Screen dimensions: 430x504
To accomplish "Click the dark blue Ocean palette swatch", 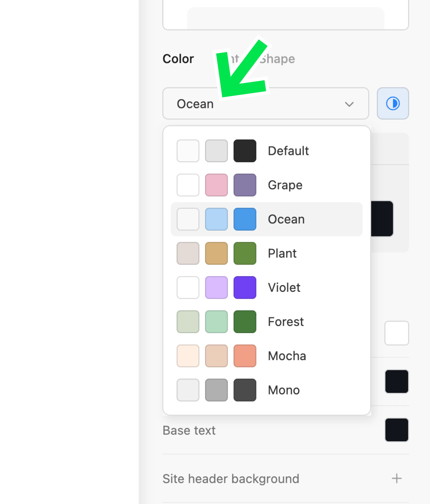I will [245, 219].
